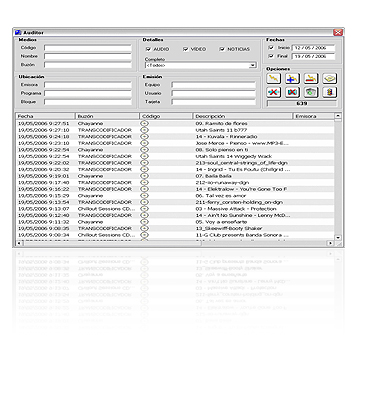Click the horizontal scrollbar right arrow
Viewport: 375px width, 394px height.
(330, 243)
